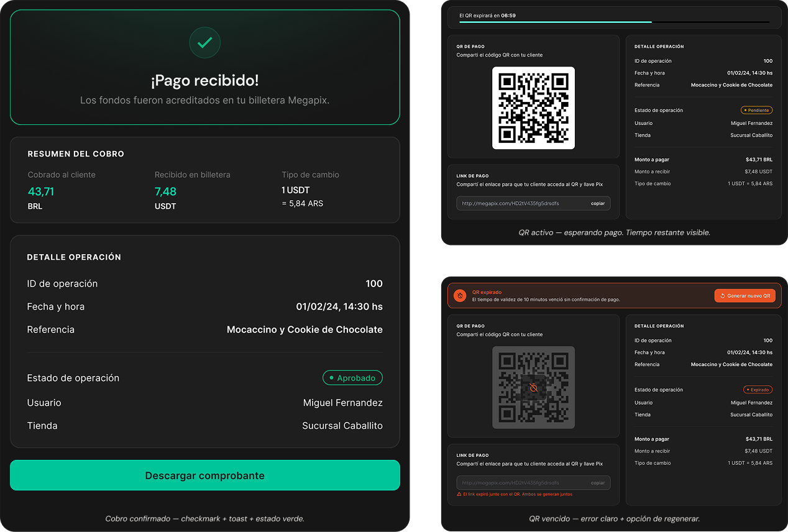Click the 'QR activo — esperando pago' caption
Screen dimensions: 788x532
coord(614,232)
